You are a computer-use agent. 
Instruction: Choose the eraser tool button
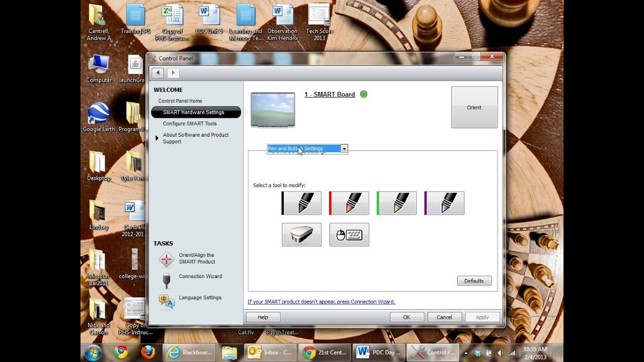pos(301,235)
